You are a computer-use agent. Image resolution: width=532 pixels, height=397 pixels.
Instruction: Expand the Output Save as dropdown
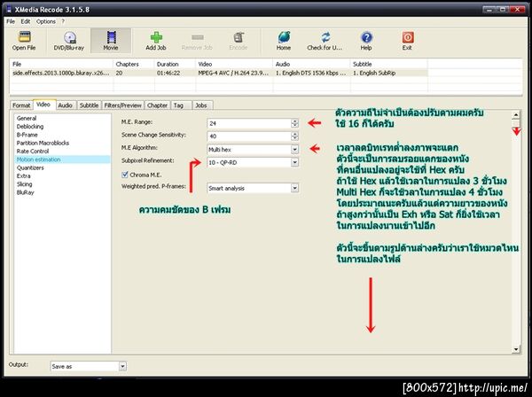122,366
